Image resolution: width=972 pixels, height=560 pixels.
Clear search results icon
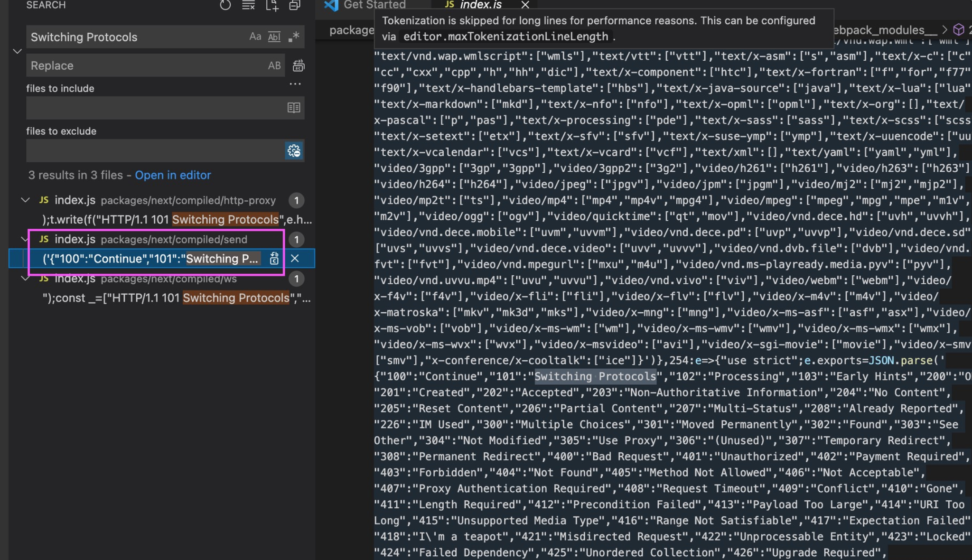248,5
